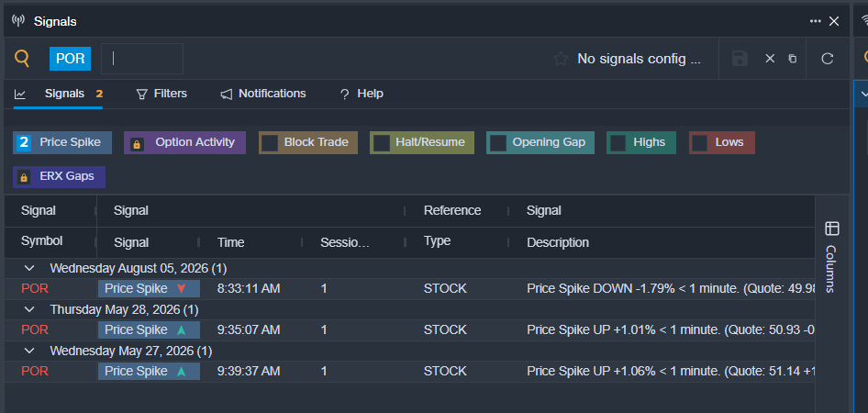The image size is (868, 413).
Task: Select the 9:35:07 AM time cell
Action: [249, 330]
